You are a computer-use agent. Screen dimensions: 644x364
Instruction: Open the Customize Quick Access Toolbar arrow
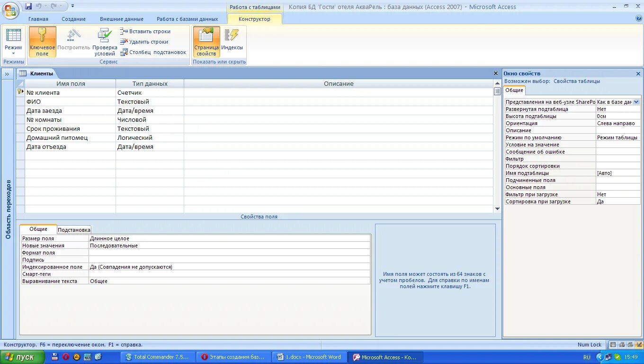[73, 6]
